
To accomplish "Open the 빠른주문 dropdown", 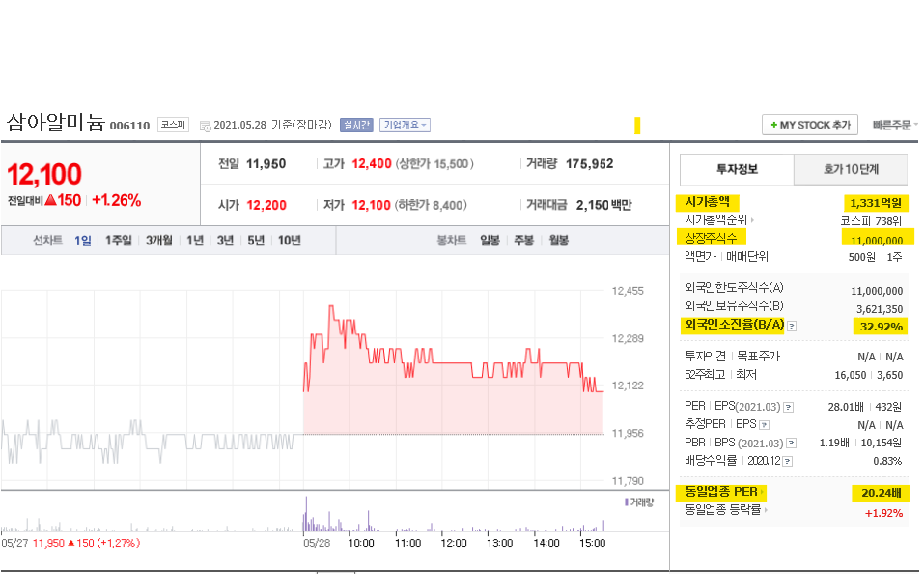I will pyautogui.click(x=895, y=125).
